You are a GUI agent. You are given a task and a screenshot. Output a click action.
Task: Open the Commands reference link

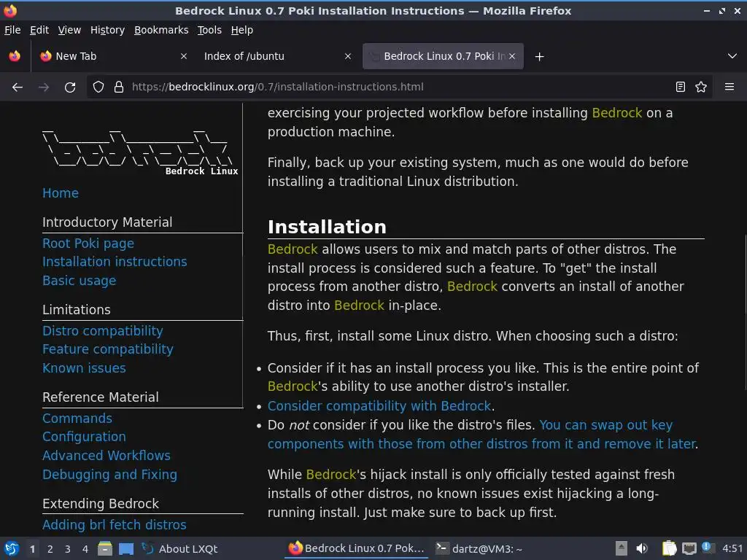(77, 419)
